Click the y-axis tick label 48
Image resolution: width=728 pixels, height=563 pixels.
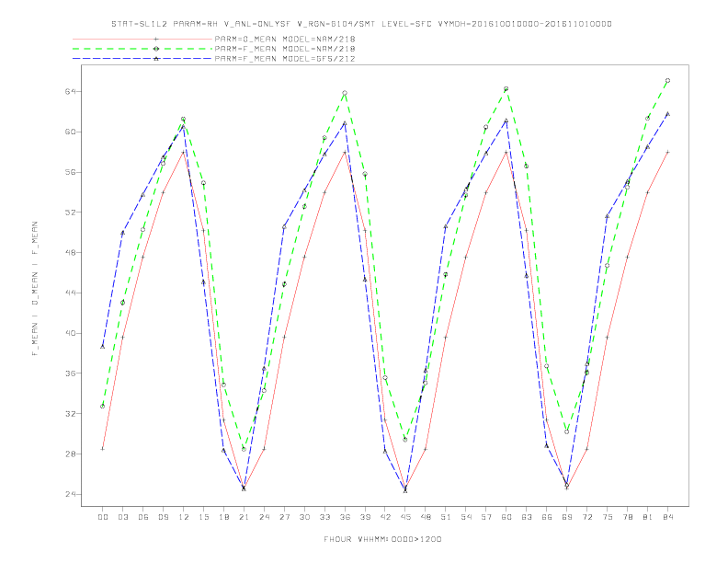click(71, 253)
